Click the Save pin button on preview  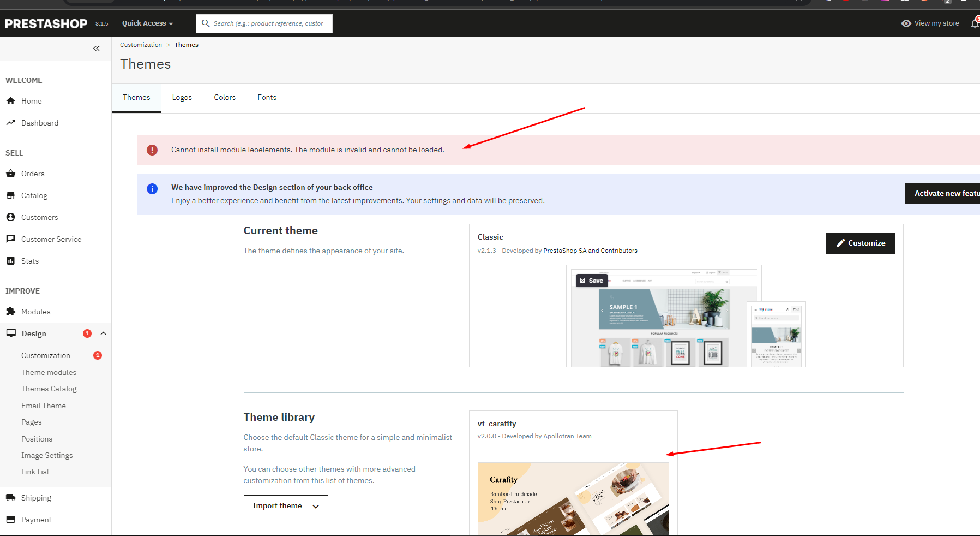point(592,281)
